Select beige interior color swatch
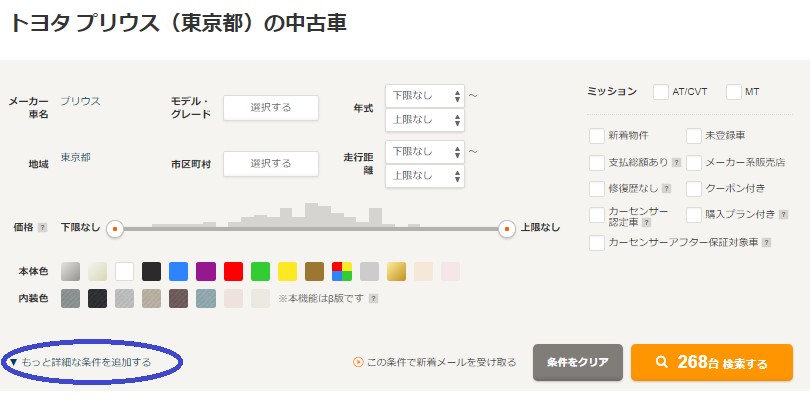810x420 pixels. click(151, 299)
